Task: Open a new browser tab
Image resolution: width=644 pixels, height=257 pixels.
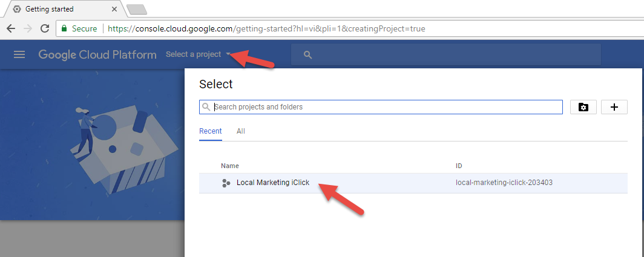Action: [137, 10]
